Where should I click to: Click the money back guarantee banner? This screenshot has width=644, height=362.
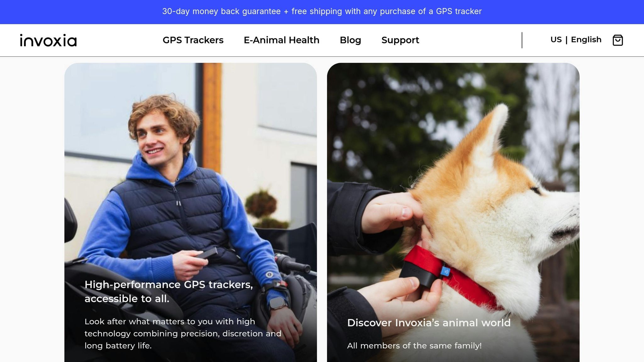point(322,12)
